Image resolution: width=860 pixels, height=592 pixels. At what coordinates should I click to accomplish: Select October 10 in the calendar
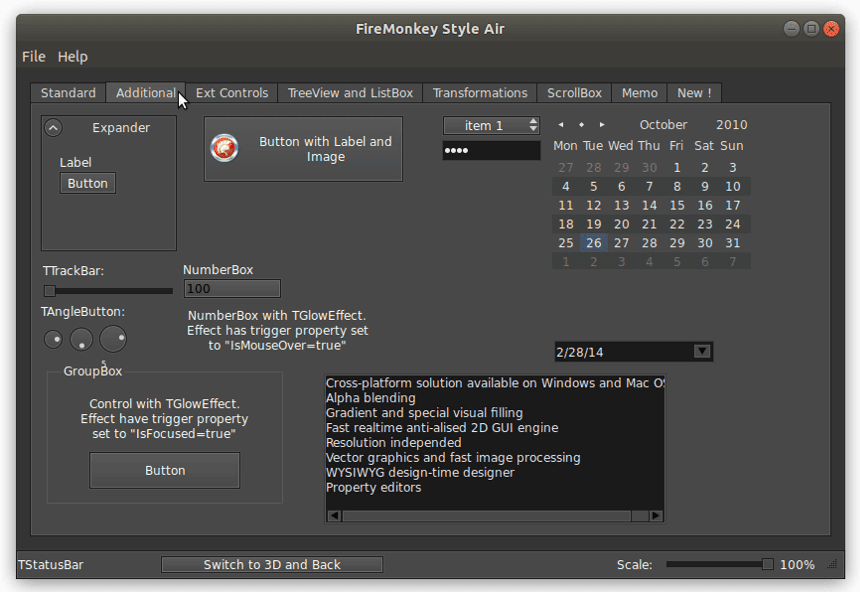click(733, 187)
